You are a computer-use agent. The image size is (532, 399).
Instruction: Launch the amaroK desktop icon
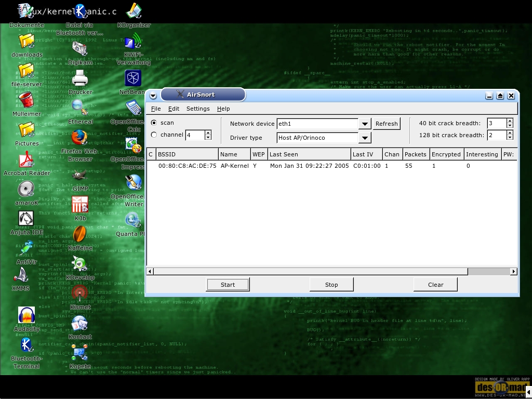coord(26,189)
